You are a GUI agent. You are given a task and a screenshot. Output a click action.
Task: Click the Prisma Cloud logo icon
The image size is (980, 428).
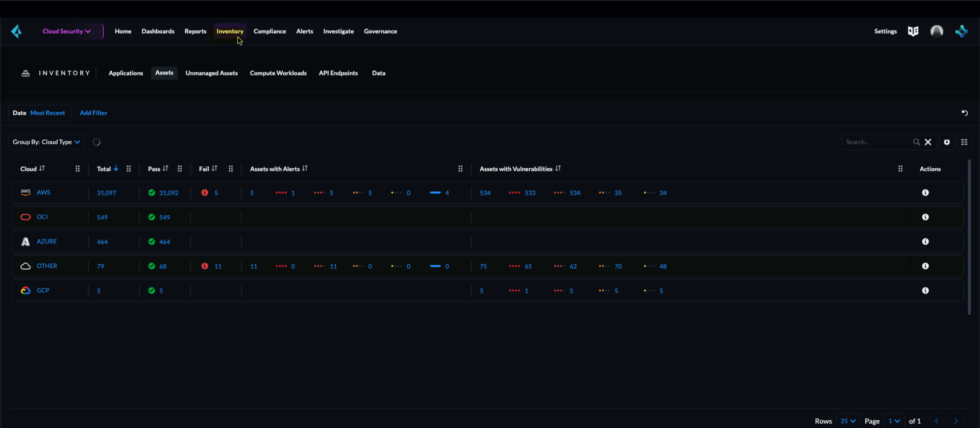tap(16, 31)
